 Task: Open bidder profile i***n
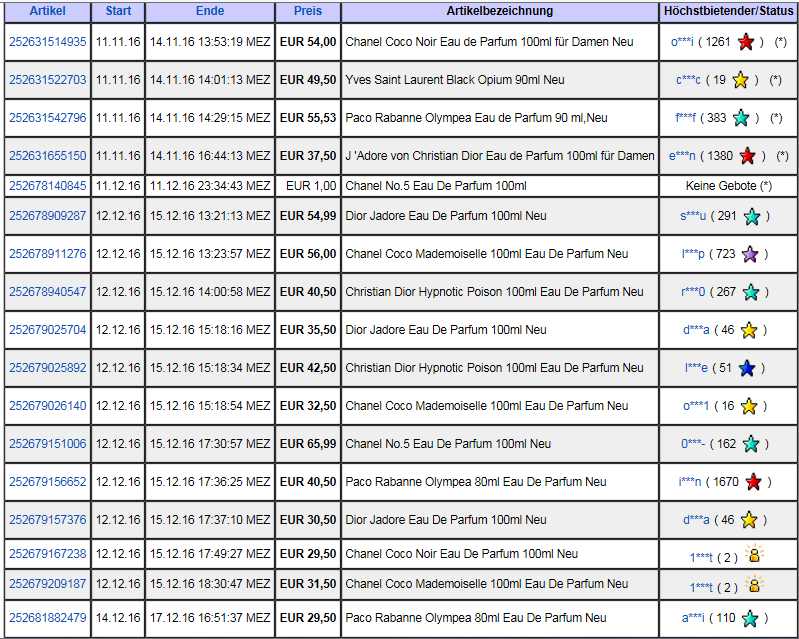690,482
